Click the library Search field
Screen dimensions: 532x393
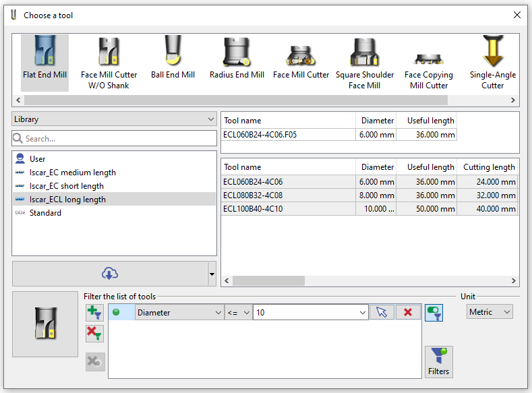point(114,139)
